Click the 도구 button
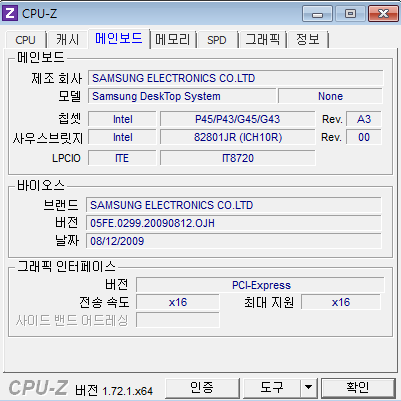Image resolution: width=401 pixels, height=401 pixels. pyautogui.click(x=272, y=388)
